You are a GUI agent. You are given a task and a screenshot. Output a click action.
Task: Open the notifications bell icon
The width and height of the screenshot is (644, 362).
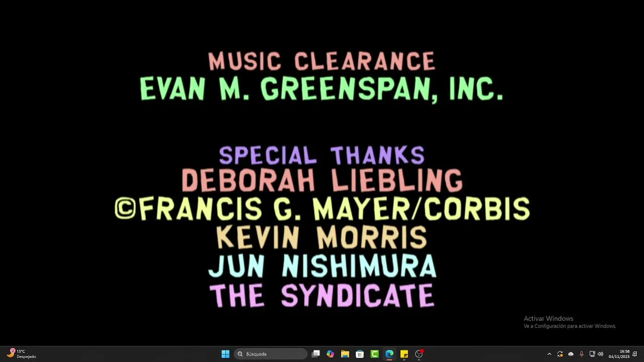tap(635, 354)
